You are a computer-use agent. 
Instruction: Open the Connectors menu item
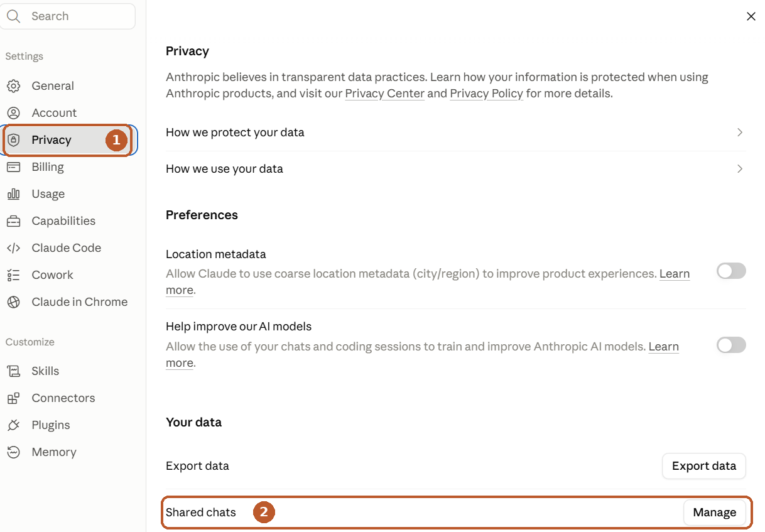pyautogui.click(x=63, y=398)
